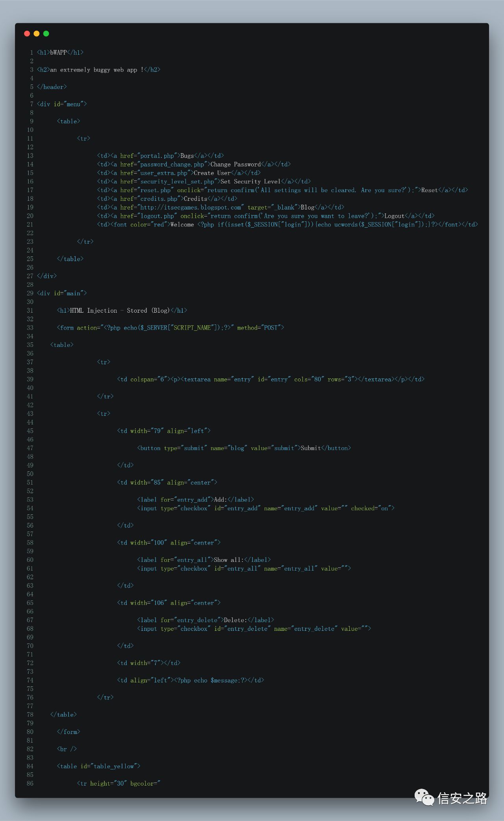Click the label for="entry_delete" Delete: line
This screenshot has height=821, width=504.
206,620
